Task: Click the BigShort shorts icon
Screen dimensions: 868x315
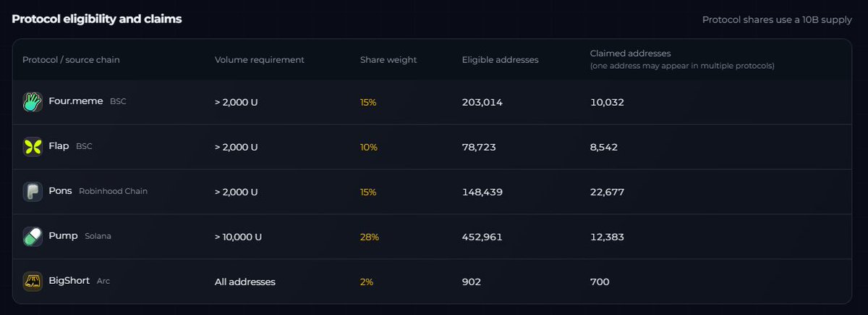Action: [33, 282]
